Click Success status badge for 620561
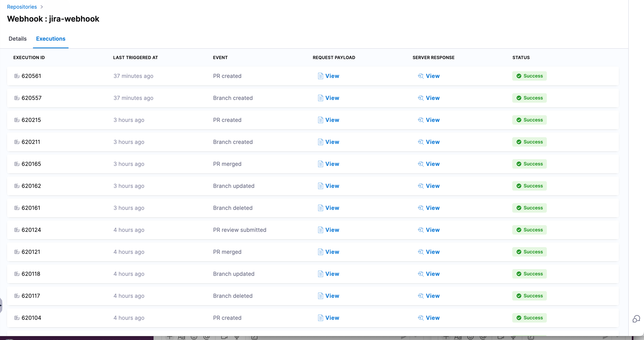The image size is (644, 340). click(x=529, y=76)
